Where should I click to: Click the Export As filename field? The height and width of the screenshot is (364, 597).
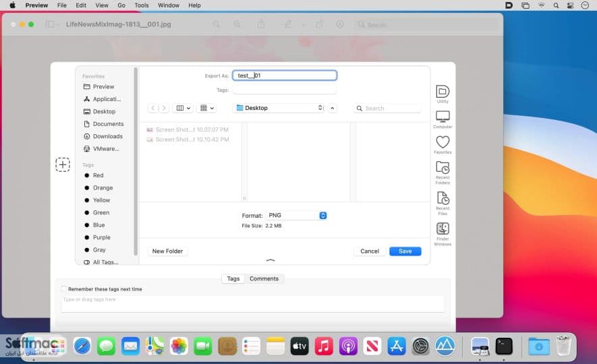tap(285, 75)
